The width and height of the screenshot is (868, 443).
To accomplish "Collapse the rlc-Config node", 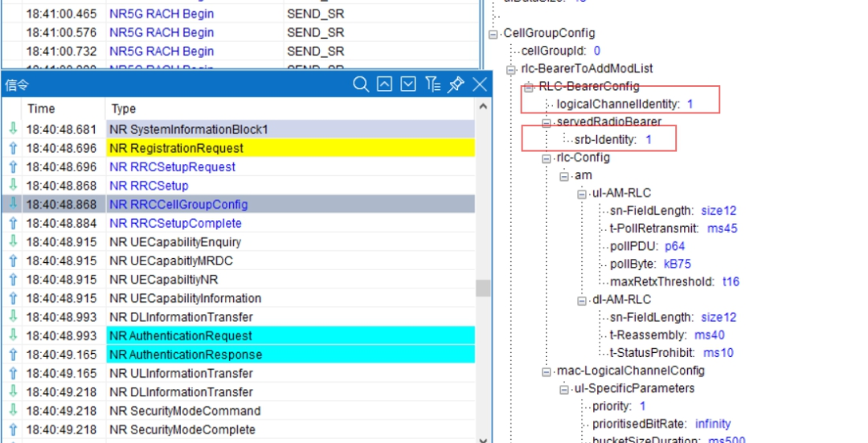I will pos(547,158).
